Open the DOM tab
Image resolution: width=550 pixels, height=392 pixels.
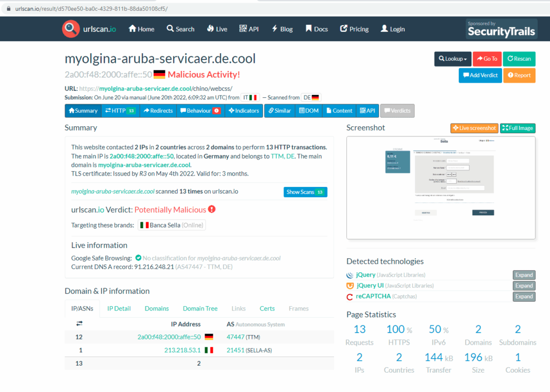click(309, 111)
